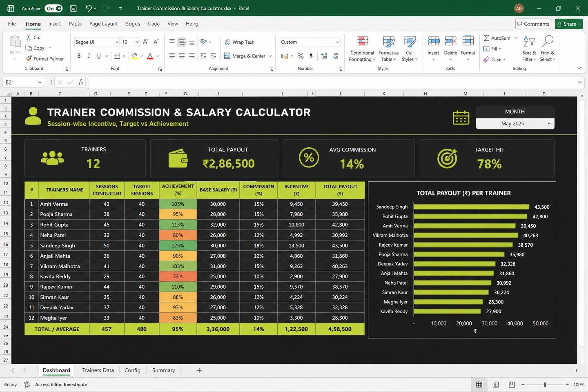Viewport: 588px width, 392px height.
Task: Open Sort & Filter menu
Action: pyautogui.click(x=529, y=48)
